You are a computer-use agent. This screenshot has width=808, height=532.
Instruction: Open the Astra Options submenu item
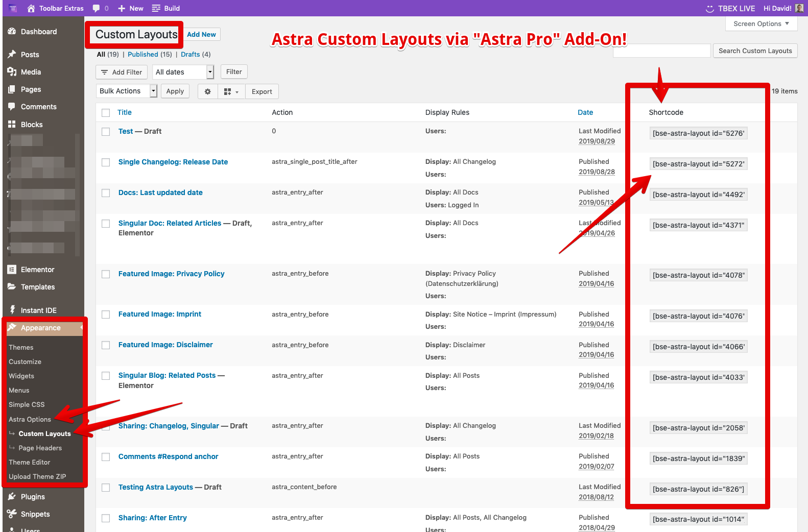pos(30,419)
